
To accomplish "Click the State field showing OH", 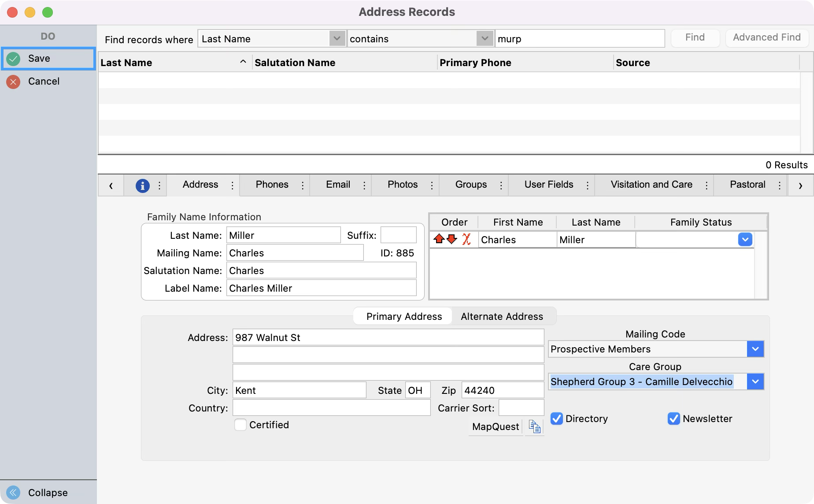I will point(418,390).
